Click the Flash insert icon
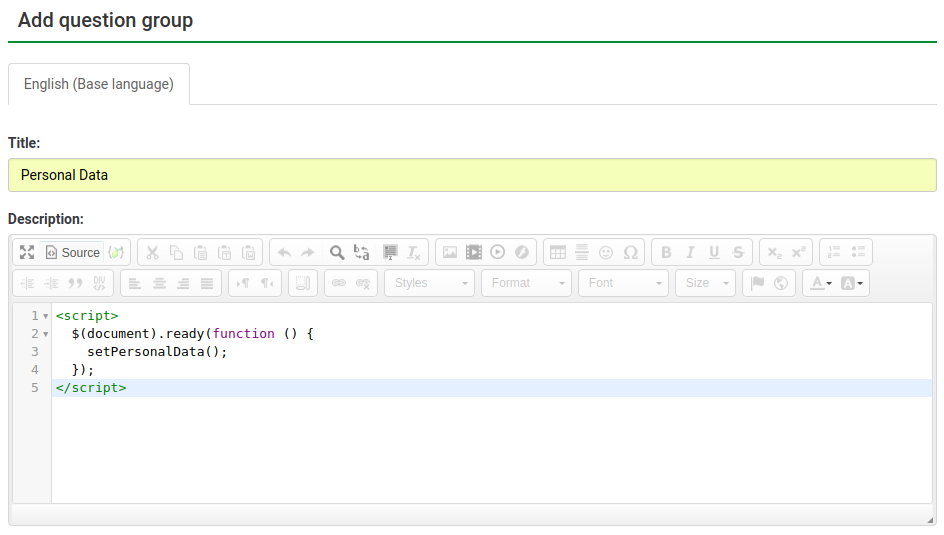This screenshot has width=944, height=535. [522, 252]
